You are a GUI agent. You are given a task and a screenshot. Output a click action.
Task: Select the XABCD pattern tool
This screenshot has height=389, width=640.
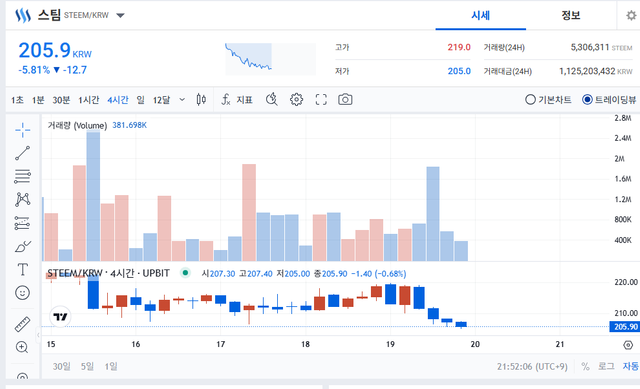click(x=22, y=200)
